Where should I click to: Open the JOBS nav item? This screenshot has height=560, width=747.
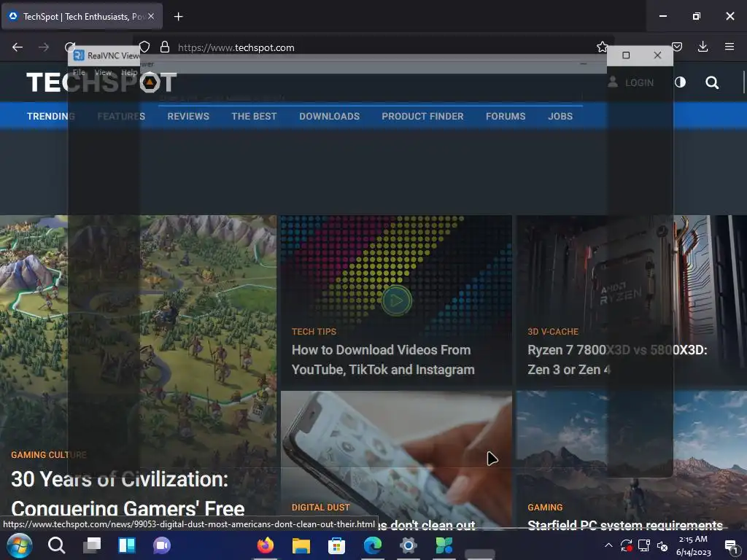560,116
